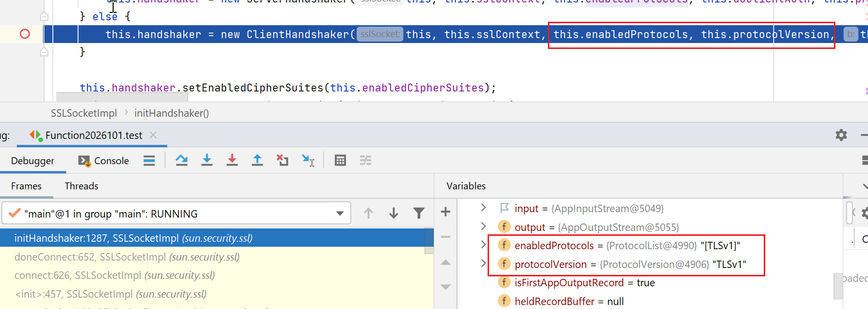Viewport: 868px width, 309px height.
Task: Click the Run to Cursor icon
Action: (308, 160)
